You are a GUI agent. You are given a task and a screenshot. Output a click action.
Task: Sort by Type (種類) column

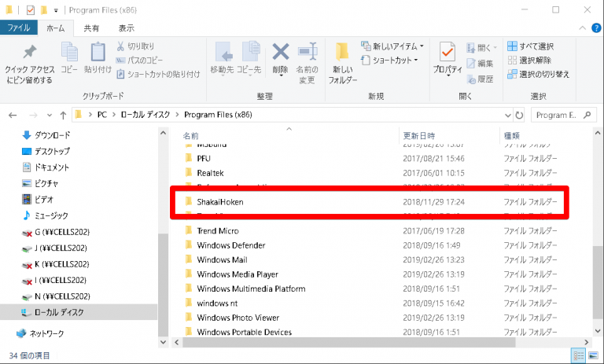point(511,135)
